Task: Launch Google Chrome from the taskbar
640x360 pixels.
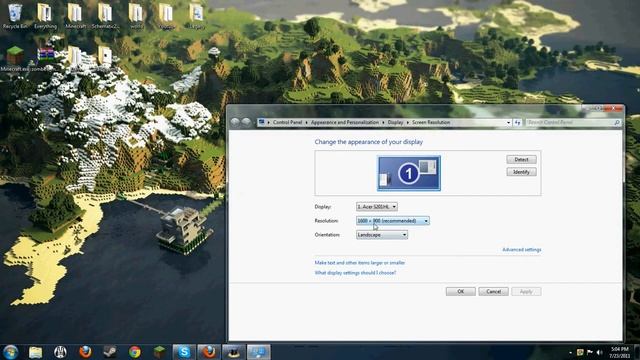Action: (x=135, y=352)
